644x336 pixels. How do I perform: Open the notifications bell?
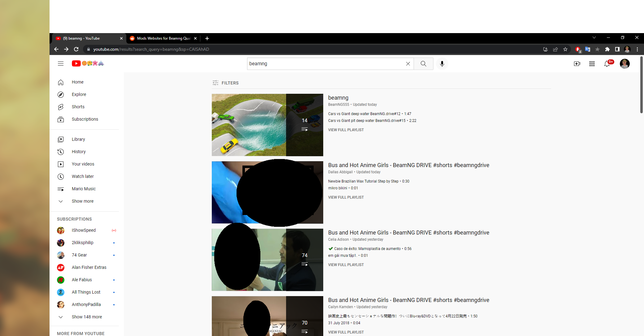(607, 64)
